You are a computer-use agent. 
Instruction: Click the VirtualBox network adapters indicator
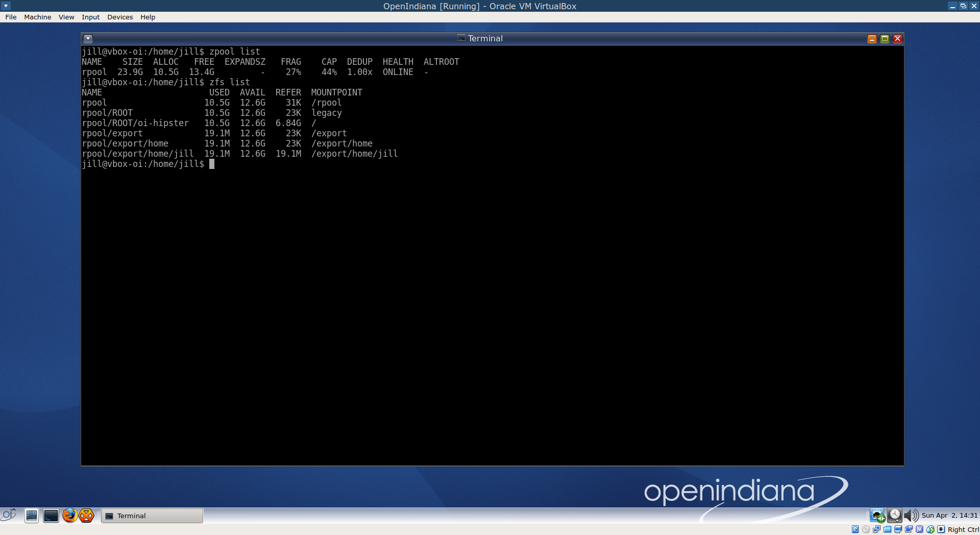877,529
